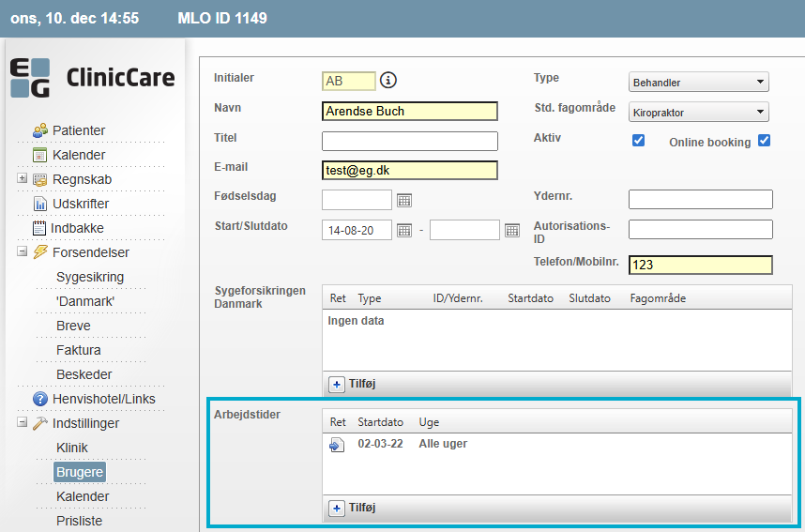Open the Type dropdown showing Behandler
The height and width of the screenshot is (532, 805).
(x=698, y=83)
